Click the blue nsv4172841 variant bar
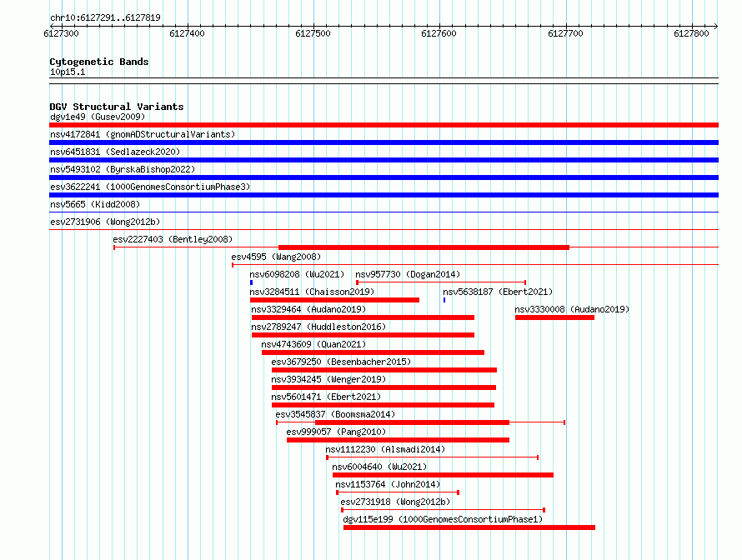The image size is (742, 560). (384, 142)
